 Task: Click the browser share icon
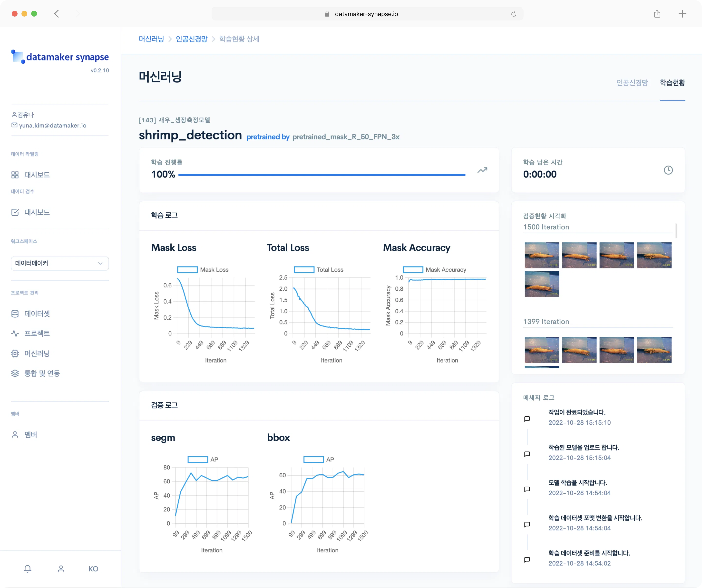[x=657, y=14]
